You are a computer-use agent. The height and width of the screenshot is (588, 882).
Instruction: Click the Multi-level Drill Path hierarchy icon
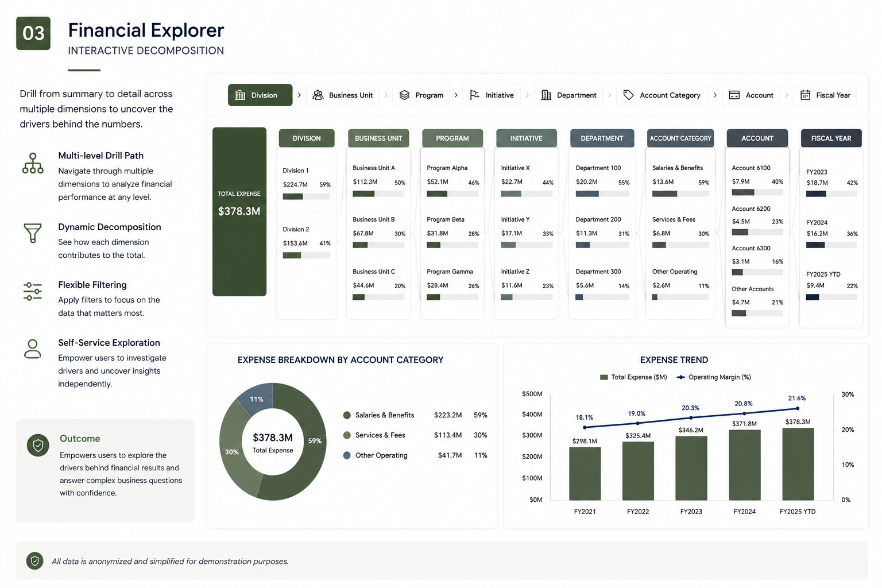(33, 163)
